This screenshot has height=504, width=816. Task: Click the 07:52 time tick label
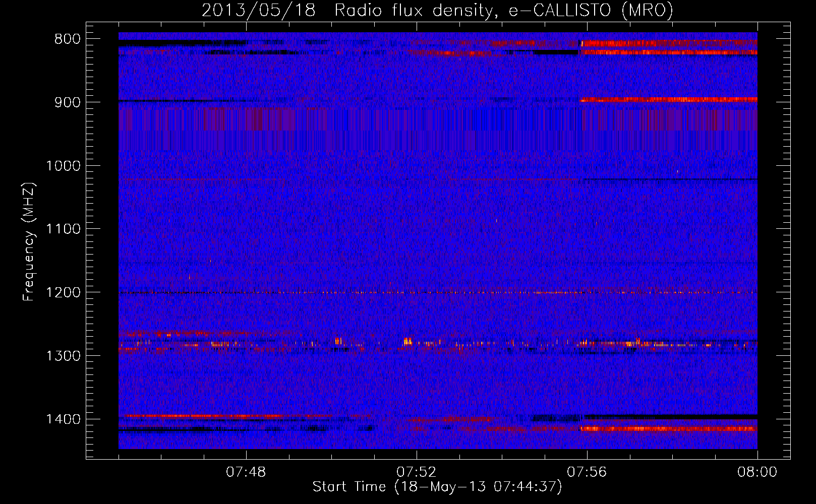click(417, 472)
